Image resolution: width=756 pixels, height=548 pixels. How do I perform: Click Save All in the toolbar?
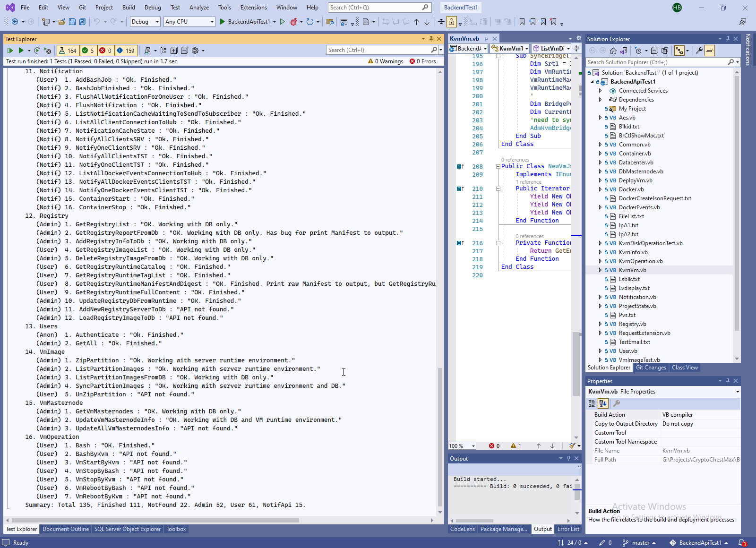(x=82, y=22)
